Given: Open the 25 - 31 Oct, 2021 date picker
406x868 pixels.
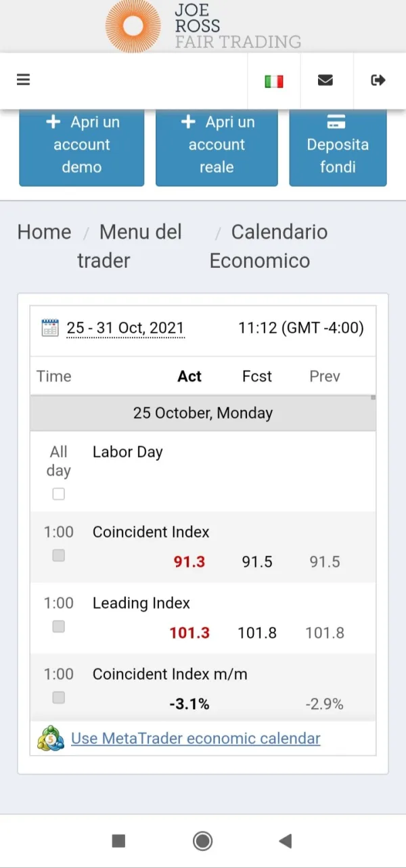Looking at the screenshot, I should click(125, 328).
